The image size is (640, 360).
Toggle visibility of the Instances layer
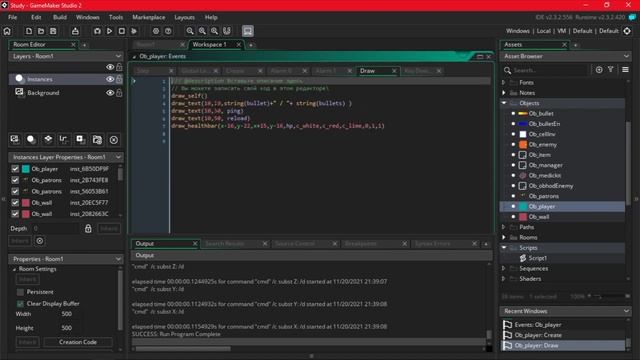coord(110,79)
